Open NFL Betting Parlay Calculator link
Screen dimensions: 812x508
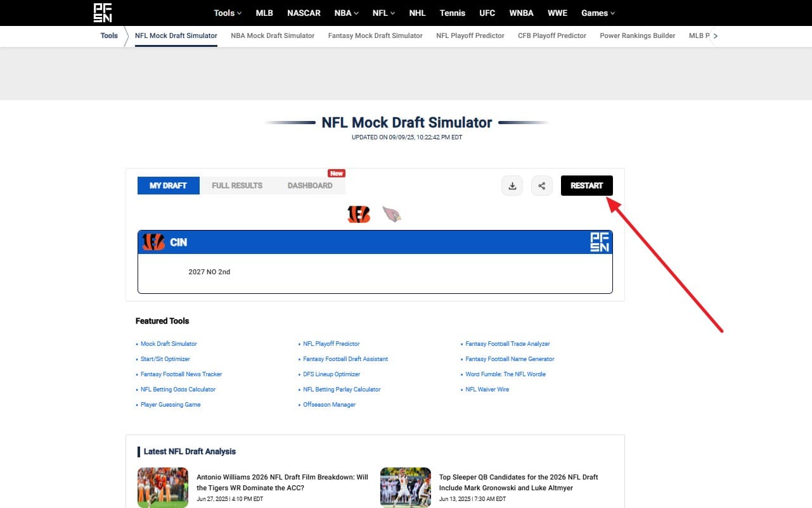[342, 390]
